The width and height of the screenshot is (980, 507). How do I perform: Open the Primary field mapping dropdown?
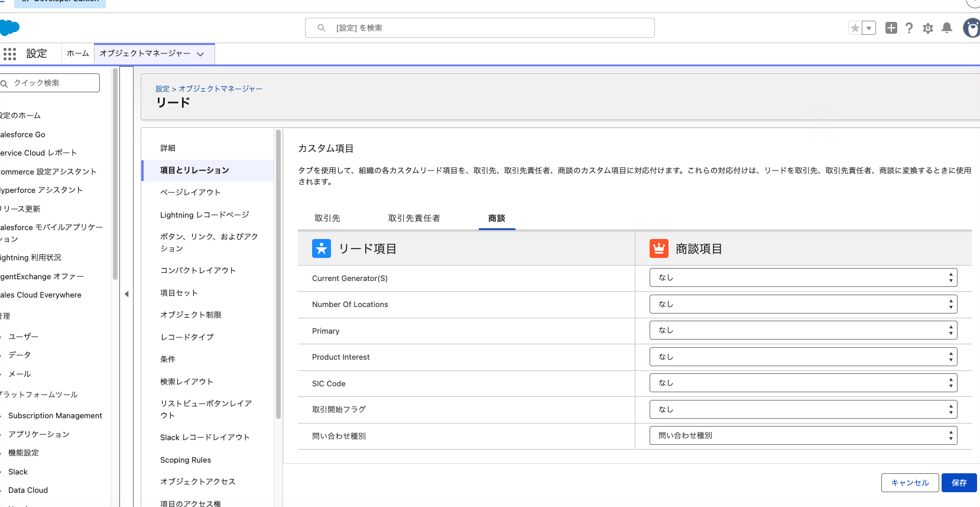click(803, 330)
